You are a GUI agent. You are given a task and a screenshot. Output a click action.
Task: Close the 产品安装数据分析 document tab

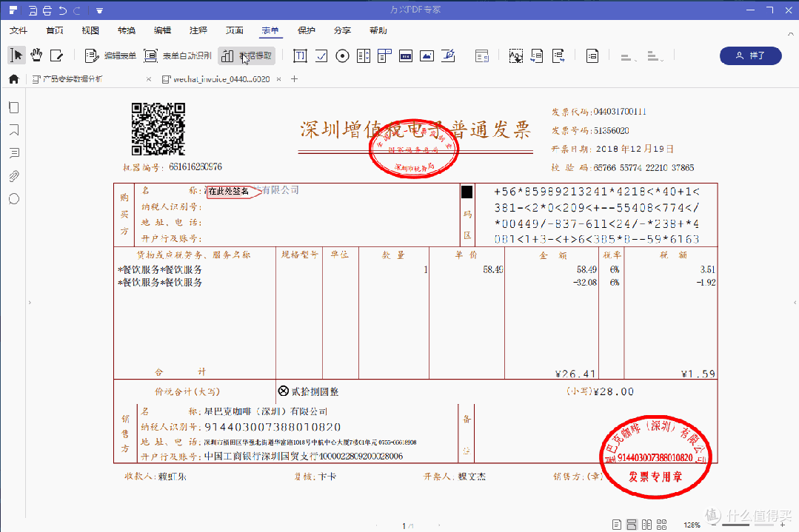coord(149,79)
